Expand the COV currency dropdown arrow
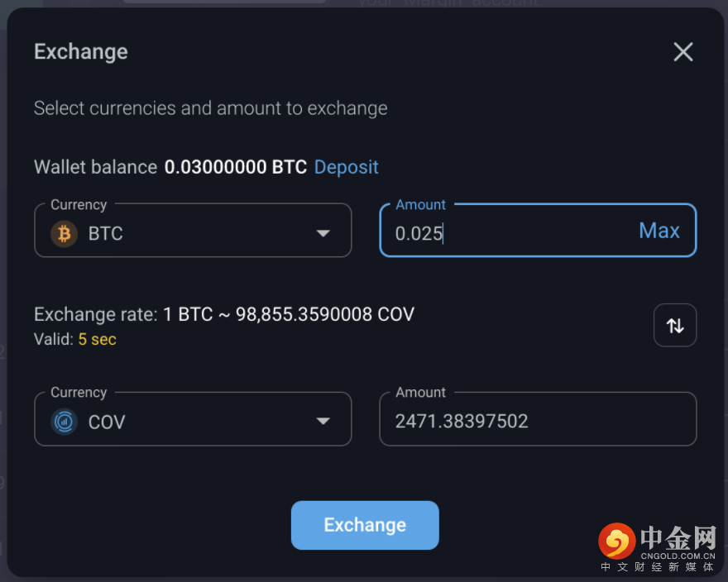 tap(323, 422)
